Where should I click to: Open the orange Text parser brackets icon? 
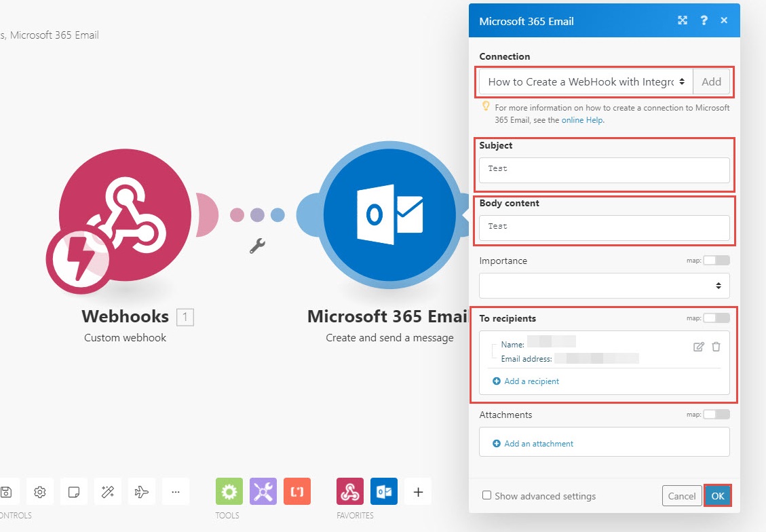tap(297, 491)
